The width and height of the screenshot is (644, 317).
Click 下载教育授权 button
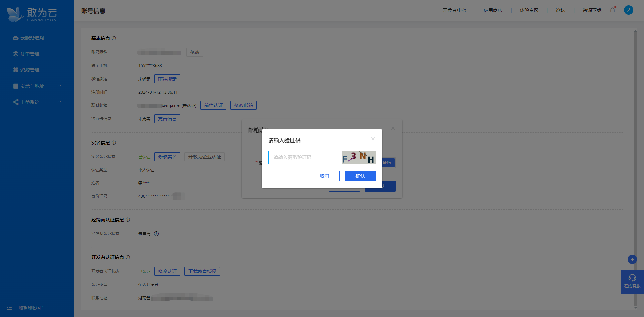[202, 271]
